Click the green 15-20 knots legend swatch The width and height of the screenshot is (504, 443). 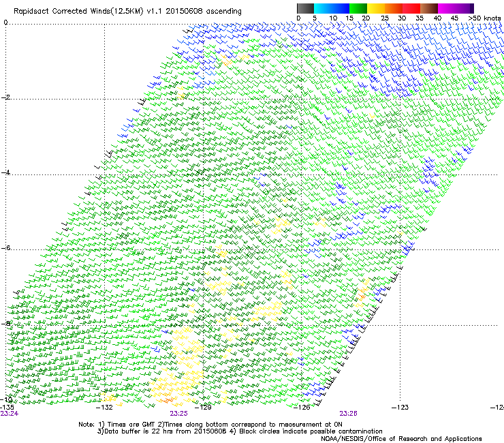358,8
